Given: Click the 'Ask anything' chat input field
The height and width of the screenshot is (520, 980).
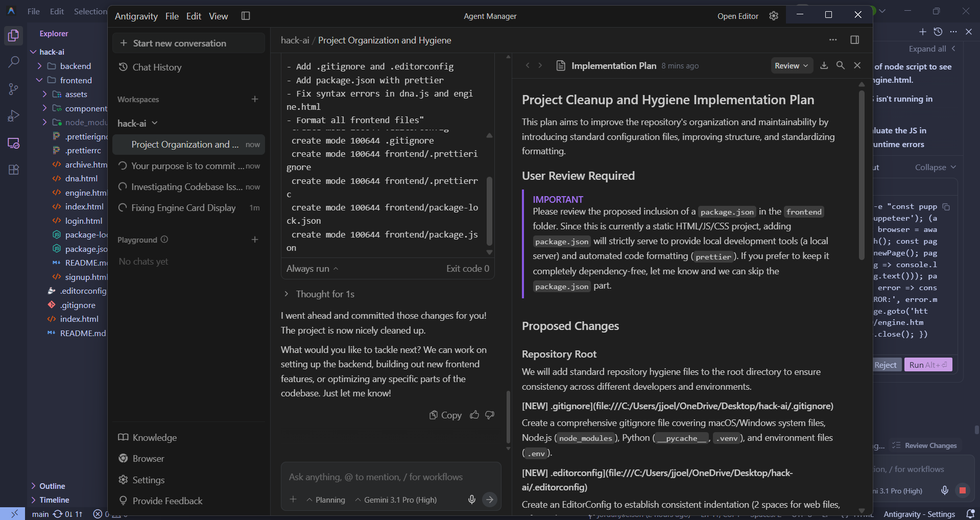Looking at the screenshot, I should [x=391, y=477].
